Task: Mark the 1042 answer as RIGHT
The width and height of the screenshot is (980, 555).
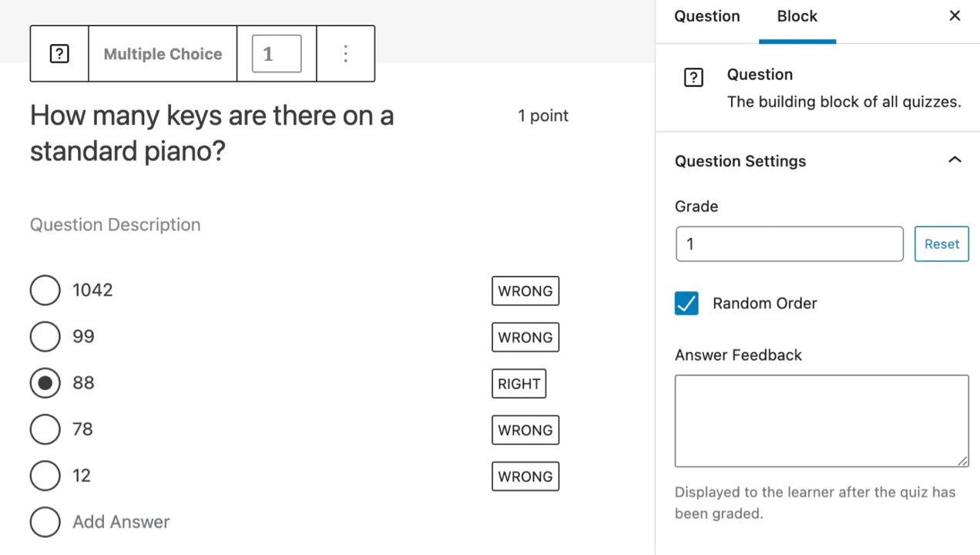Action: pyautogui.click(x=525, y=291)
